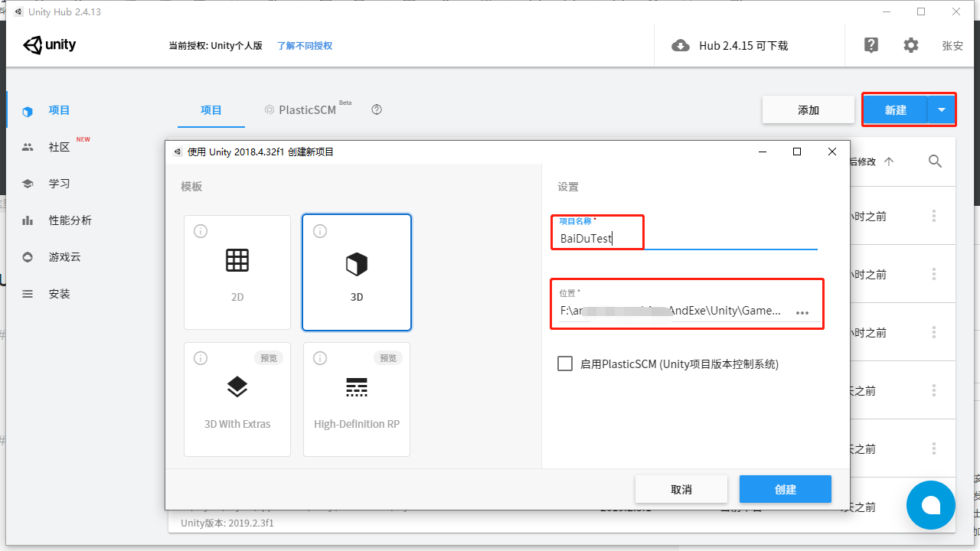Viewport: 980px width, 551px height.
Task: Open the 张安 account menu
Action: coord(952,46)
